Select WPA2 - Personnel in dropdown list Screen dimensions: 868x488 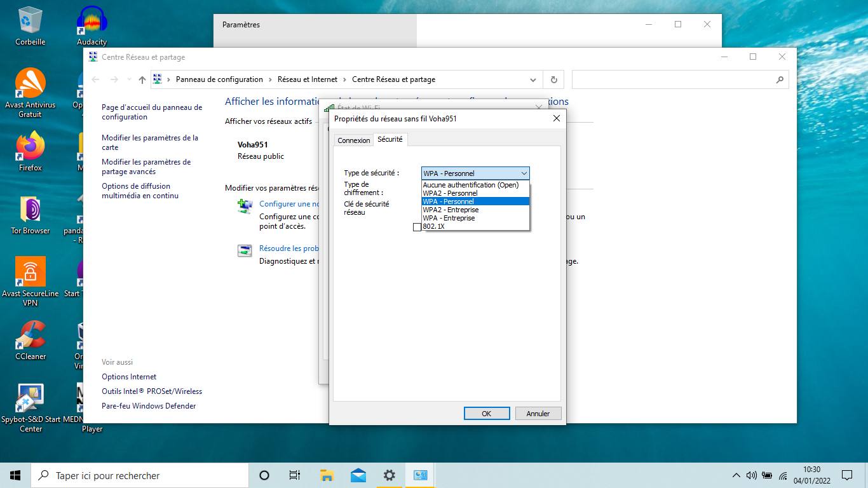[450, 193]
